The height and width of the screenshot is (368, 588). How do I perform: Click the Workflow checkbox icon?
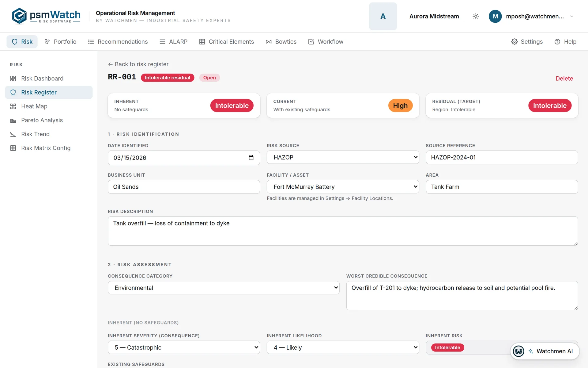tap(311, 42)
